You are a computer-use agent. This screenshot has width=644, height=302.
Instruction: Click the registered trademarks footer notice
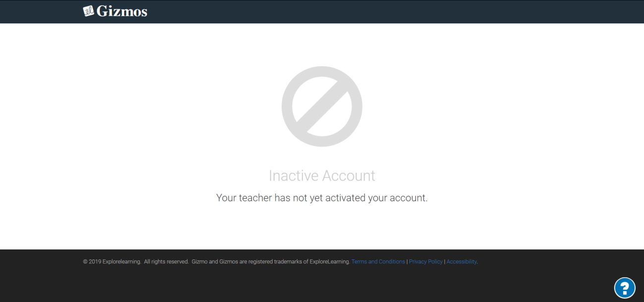pos(271,261)
